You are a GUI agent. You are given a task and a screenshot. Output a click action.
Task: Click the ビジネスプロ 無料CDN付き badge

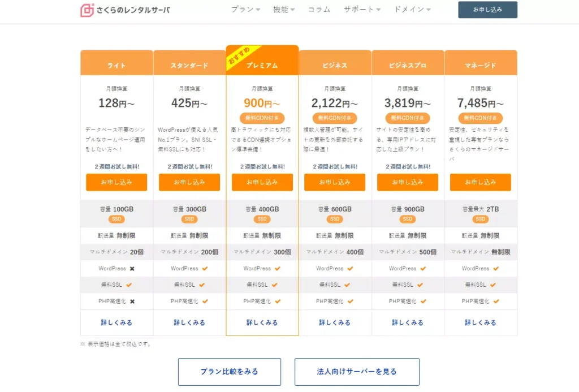407,118
